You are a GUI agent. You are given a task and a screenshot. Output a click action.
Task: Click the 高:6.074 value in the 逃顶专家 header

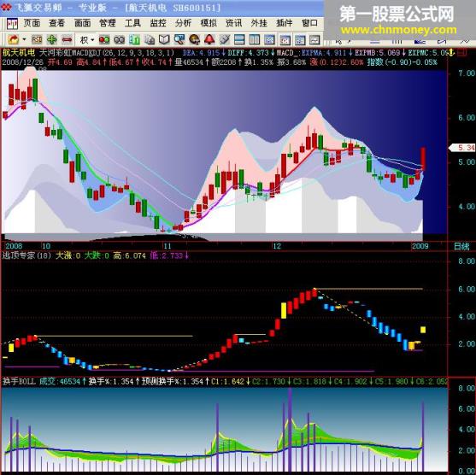coord(130,255)
